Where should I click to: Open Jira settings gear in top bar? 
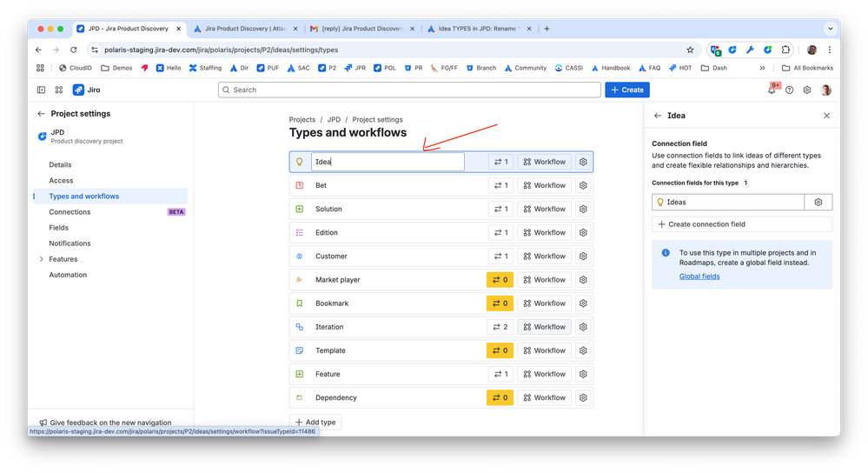[x=807, y=90]
